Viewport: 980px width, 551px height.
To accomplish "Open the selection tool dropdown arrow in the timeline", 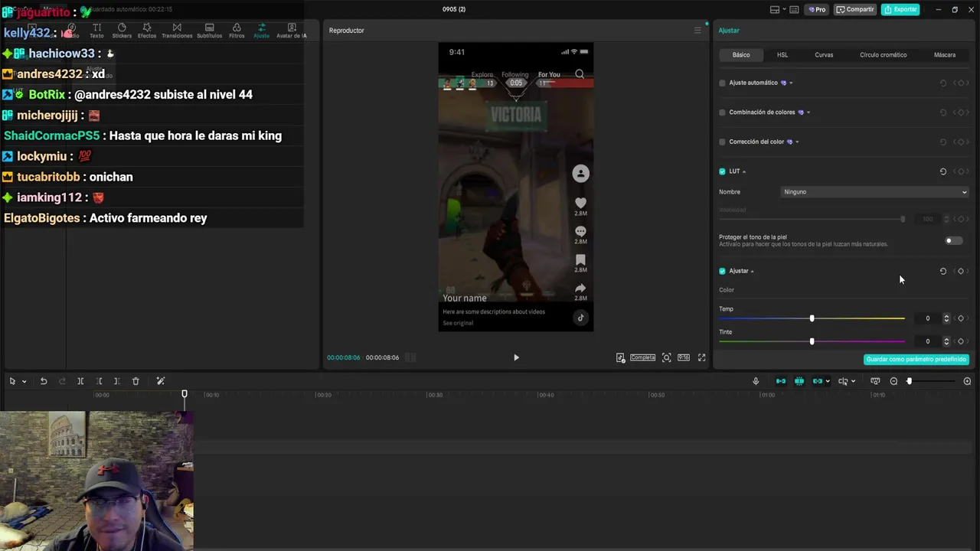I will tap(24, 381).
